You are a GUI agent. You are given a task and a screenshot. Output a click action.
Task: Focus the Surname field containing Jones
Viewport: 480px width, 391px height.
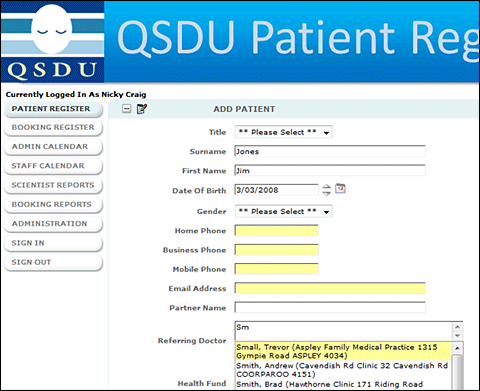(330, 151)
